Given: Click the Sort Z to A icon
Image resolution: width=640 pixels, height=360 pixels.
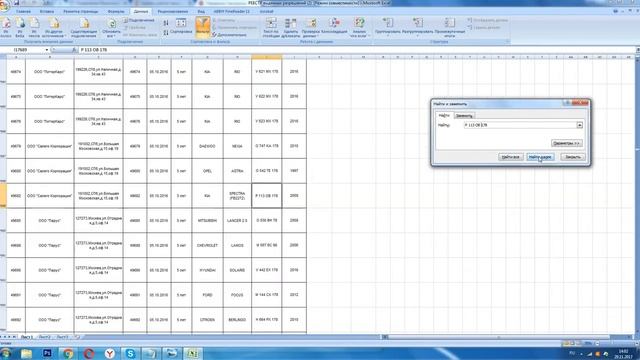Looking at the screenshot, I should tap(166, 32).
